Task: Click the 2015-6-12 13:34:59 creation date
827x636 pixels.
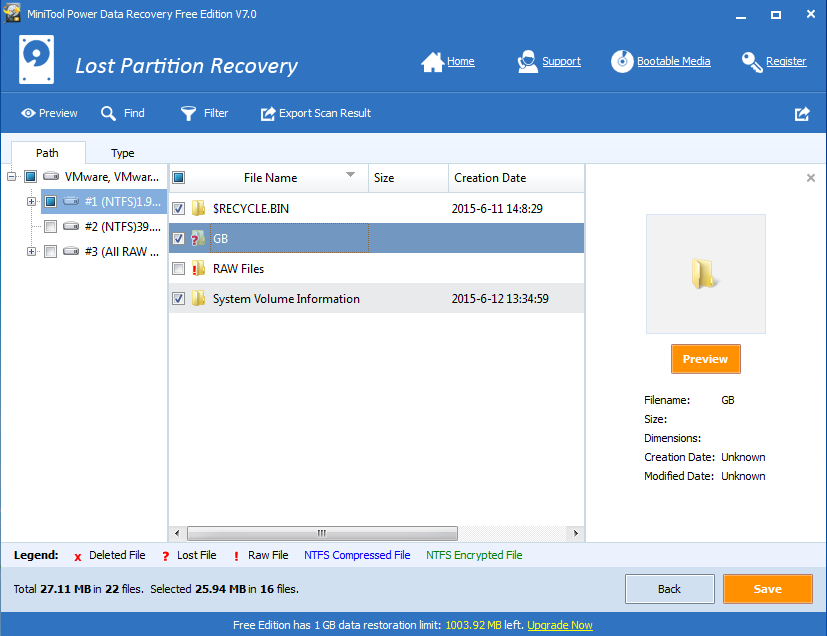Action: (x=500, y=299)
